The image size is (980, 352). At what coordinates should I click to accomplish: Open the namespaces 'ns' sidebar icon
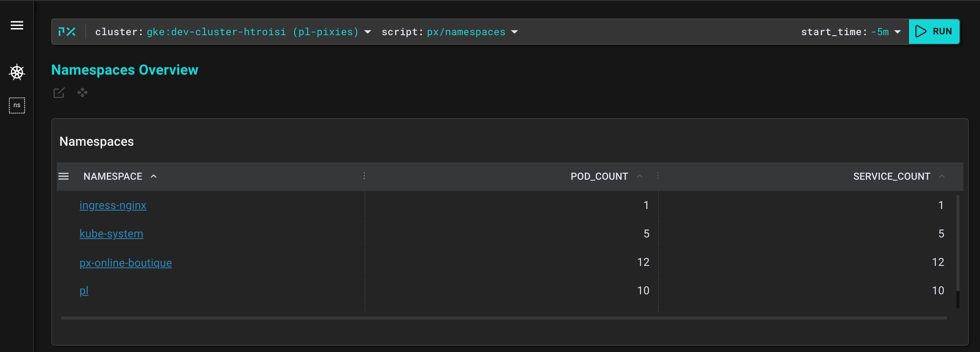pyautogui.click(x=17, y=105)
